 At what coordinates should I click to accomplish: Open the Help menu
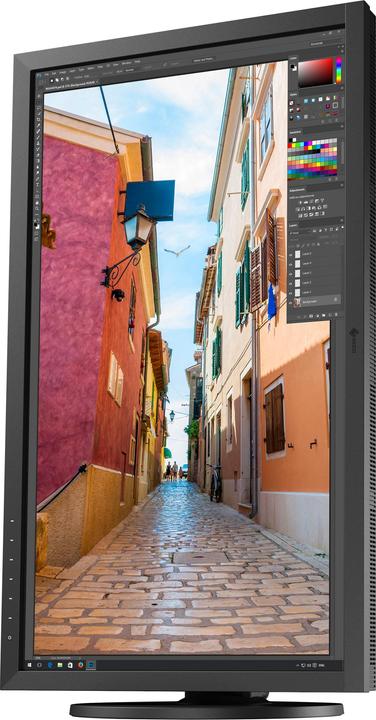pos(137,62)
